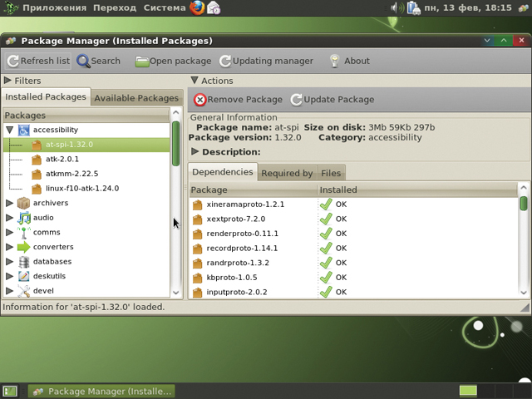Image resolution: width=532 pixels, height=399 pixels.
Task: Select atkmm-2.22.5 in the package tree
Action: (71, 174)
